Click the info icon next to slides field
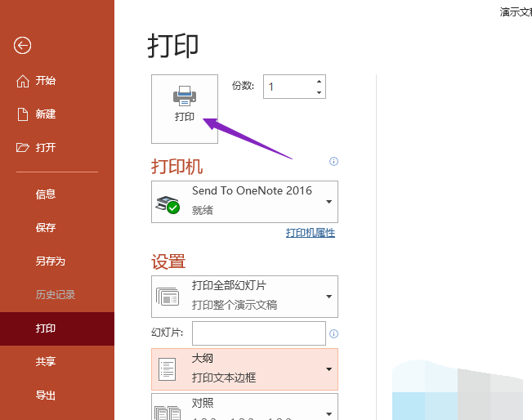 333,333
